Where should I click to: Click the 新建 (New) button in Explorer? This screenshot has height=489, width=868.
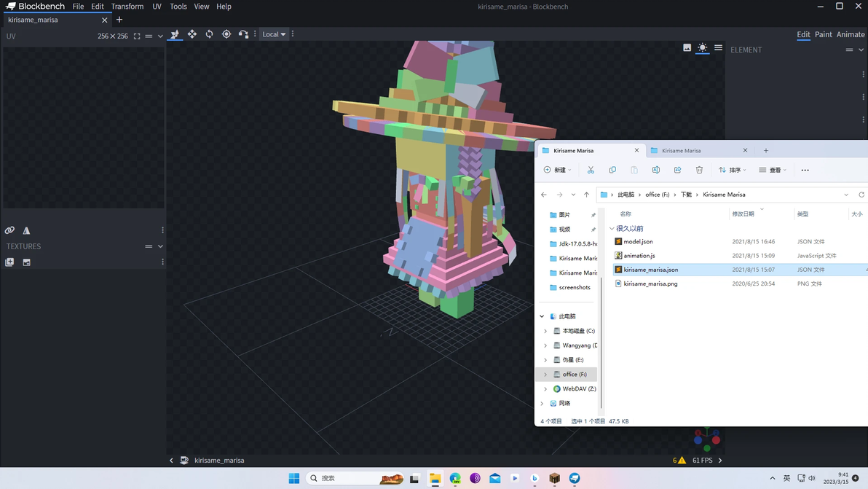(x=557, y=170)
